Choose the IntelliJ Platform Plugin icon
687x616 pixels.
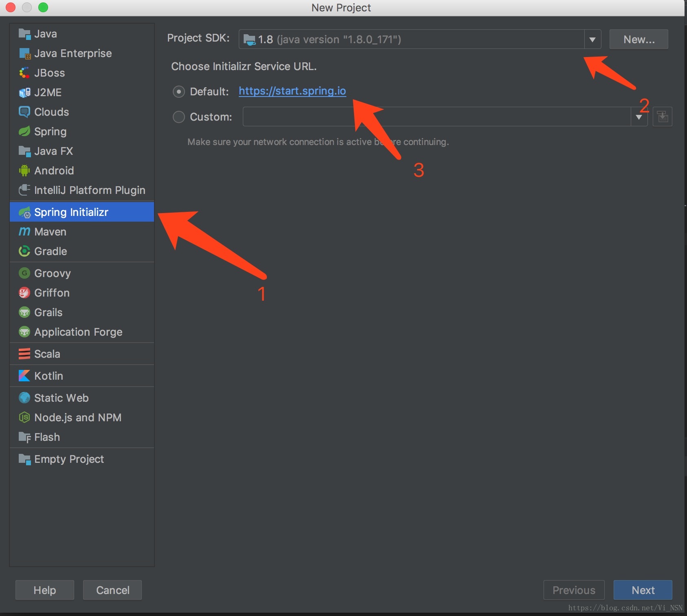pyautogui.click(x=24, y=190)
